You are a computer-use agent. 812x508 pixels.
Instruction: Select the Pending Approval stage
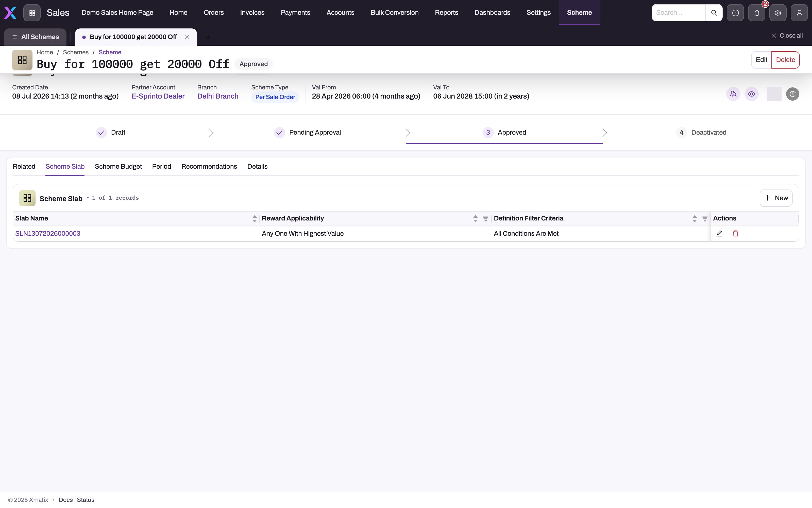coord(307,133)
